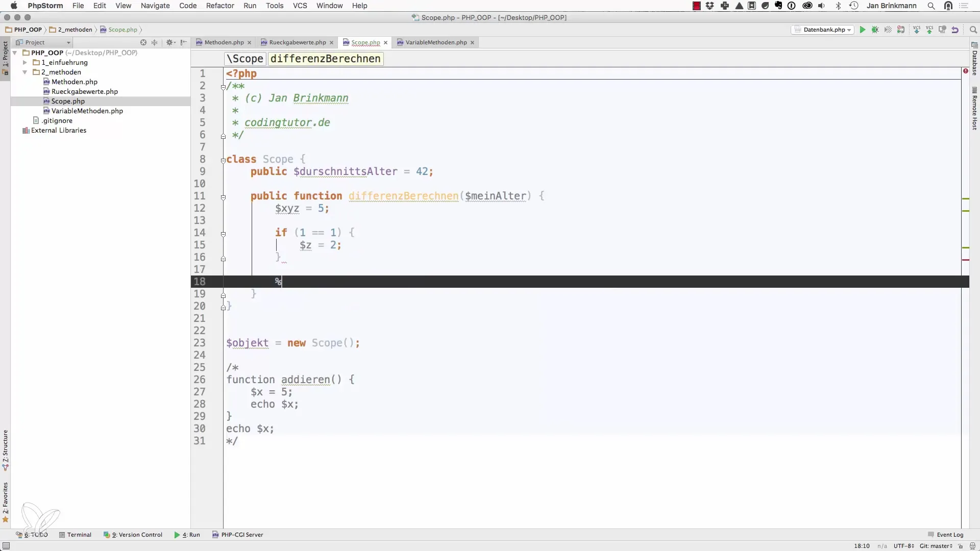The width and height of the screenshot is (980, 551).
Task: Collapse the PHP_OOP root folder
Action: click(x=15, y=53)
